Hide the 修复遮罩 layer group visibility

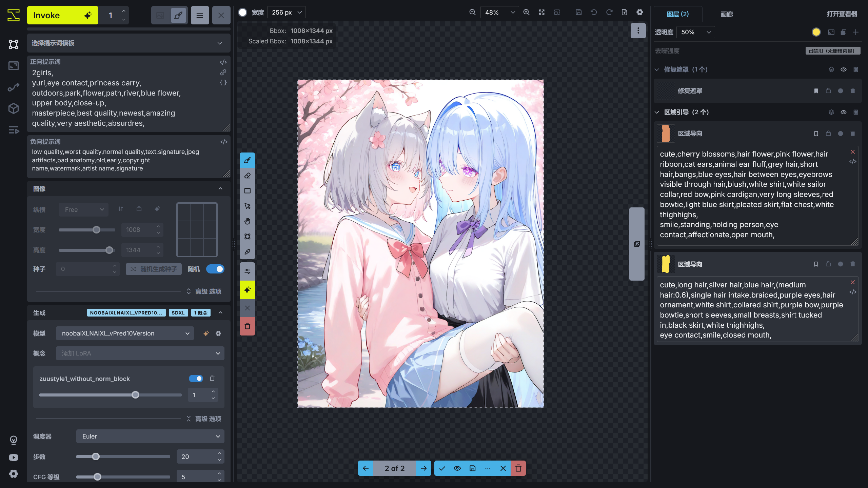click(844, 69)
